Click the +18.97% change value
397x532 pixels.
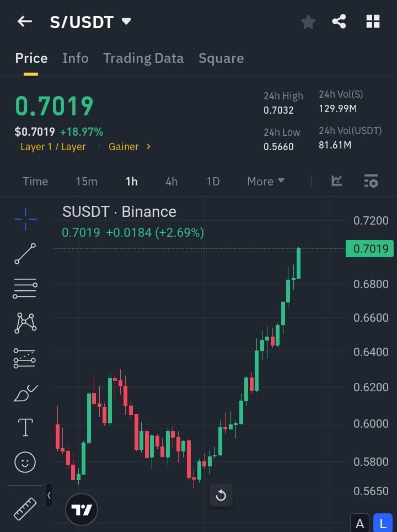[x=82, y=132]
